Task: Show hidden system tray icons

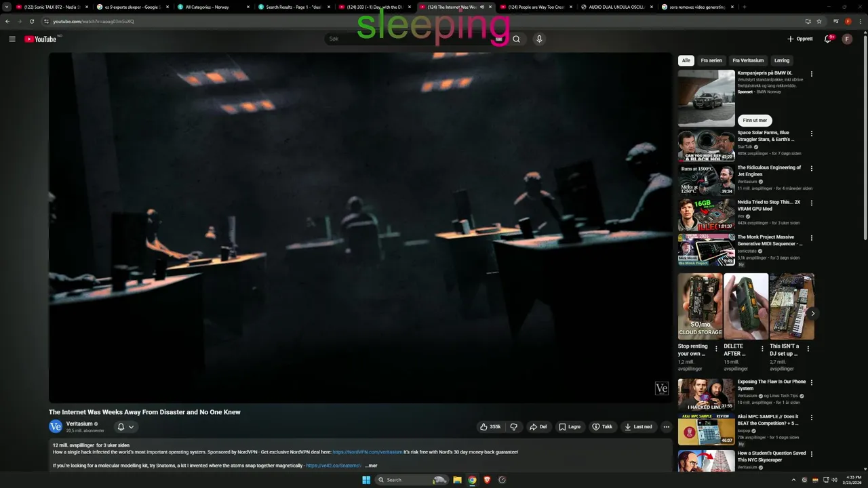Action: point(795,480)
